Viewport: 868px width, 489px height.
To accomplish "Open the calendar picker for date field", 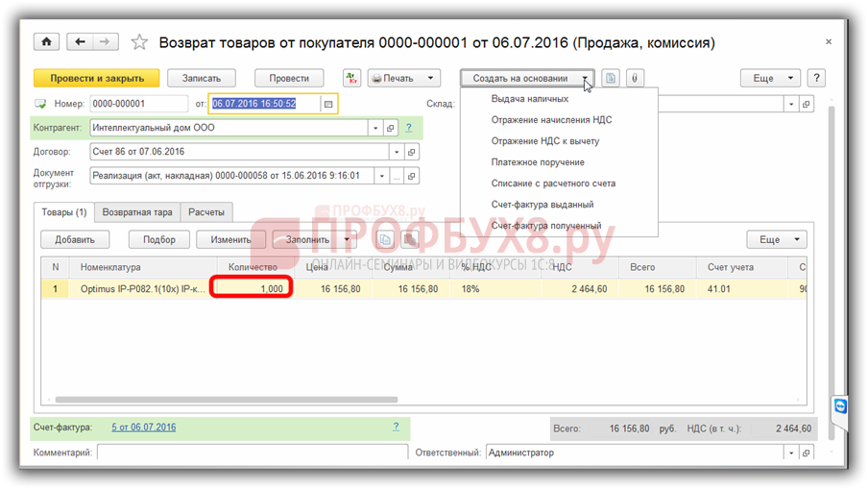I will coord(328,104).
